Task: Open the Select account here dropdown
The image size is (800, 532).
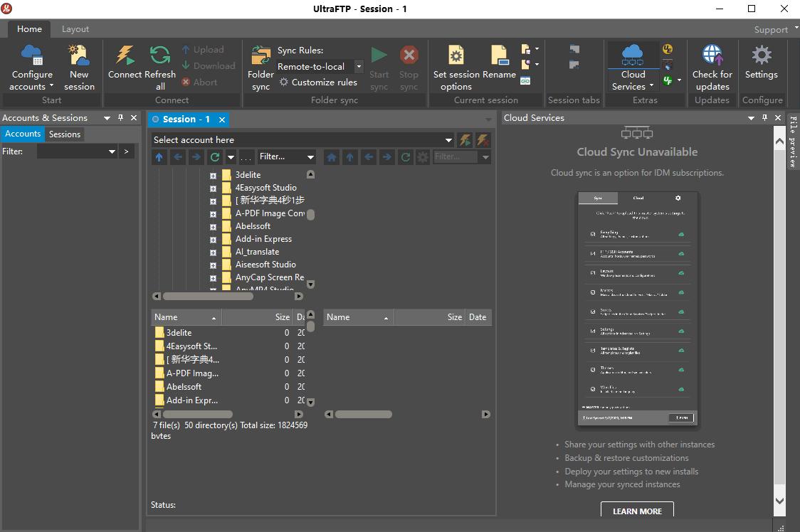Action: point(448,140)
